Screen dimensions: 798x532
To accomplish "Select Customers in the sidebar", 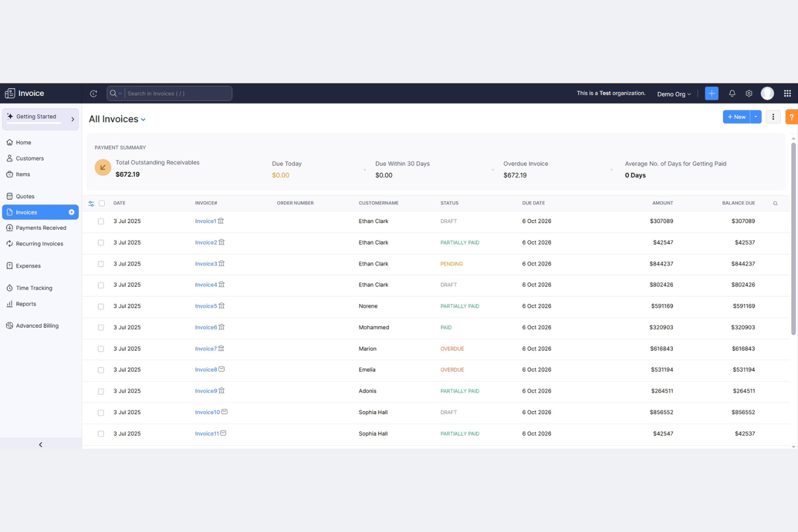I will (30, 158).
